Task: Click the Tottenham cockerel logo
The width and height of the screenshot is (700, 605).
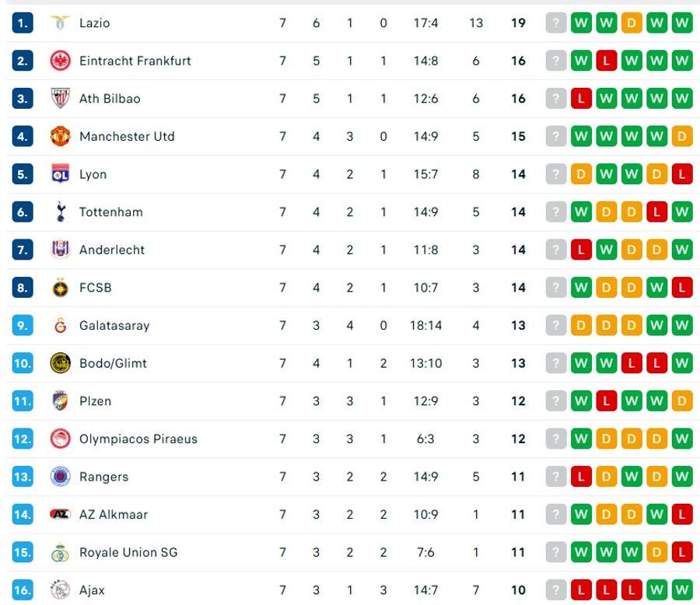Action: tap(61, 212)
